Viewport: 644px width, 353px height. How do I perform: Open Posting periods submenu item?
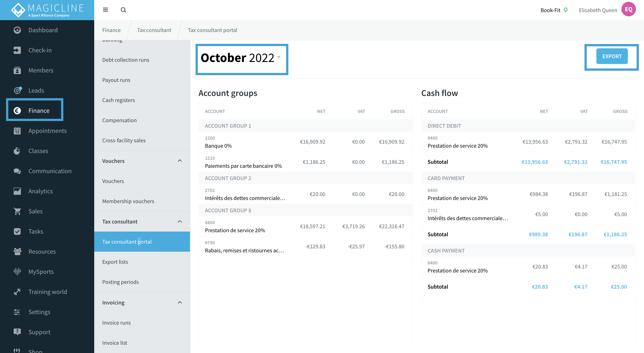tap(142, 282)
